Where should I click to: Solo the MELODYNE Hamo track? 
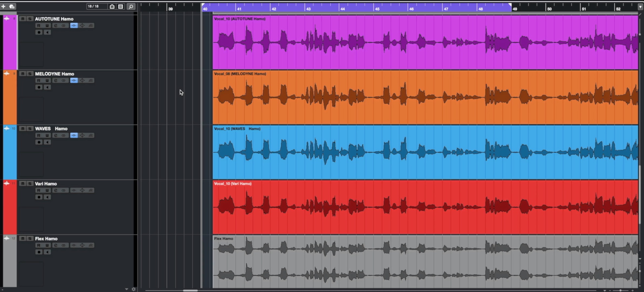[30, 74]
